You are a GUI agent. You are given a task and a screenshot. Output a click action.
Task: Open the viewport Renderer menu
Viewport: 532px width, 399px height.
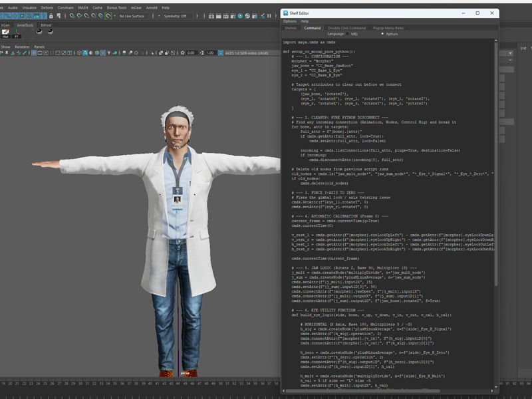[x=22, y=47]
